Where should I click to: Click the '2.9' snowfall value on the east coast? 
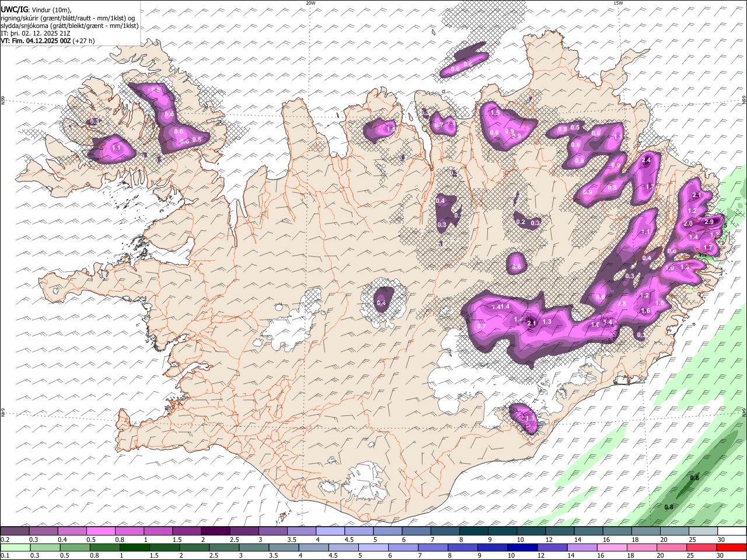click(x=710, y=222)
